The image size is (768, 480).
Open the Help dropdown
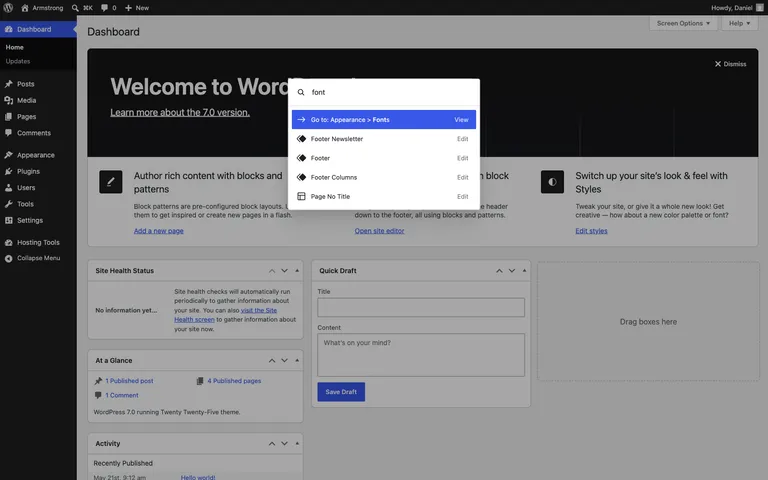(x=739, y=23)
